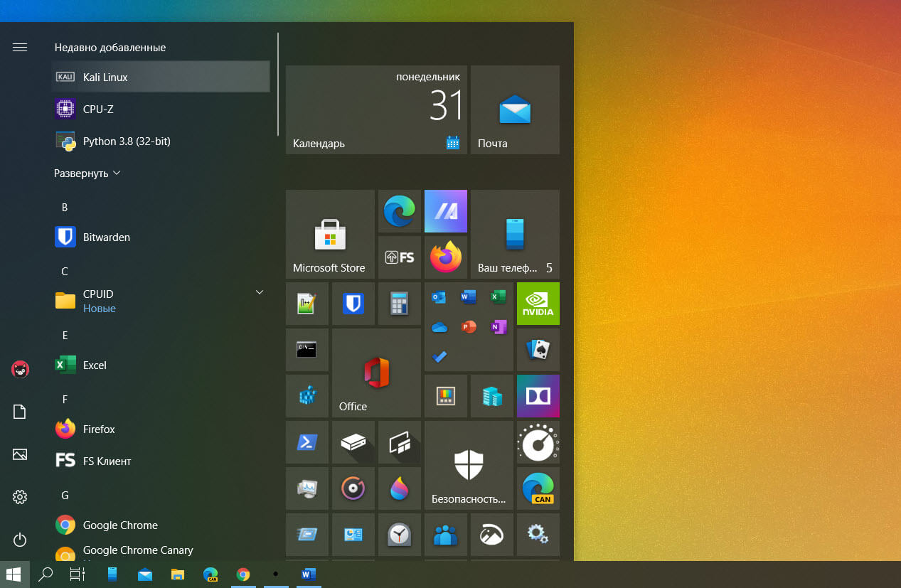Open the performance monitor graph tile

point(307,488)
